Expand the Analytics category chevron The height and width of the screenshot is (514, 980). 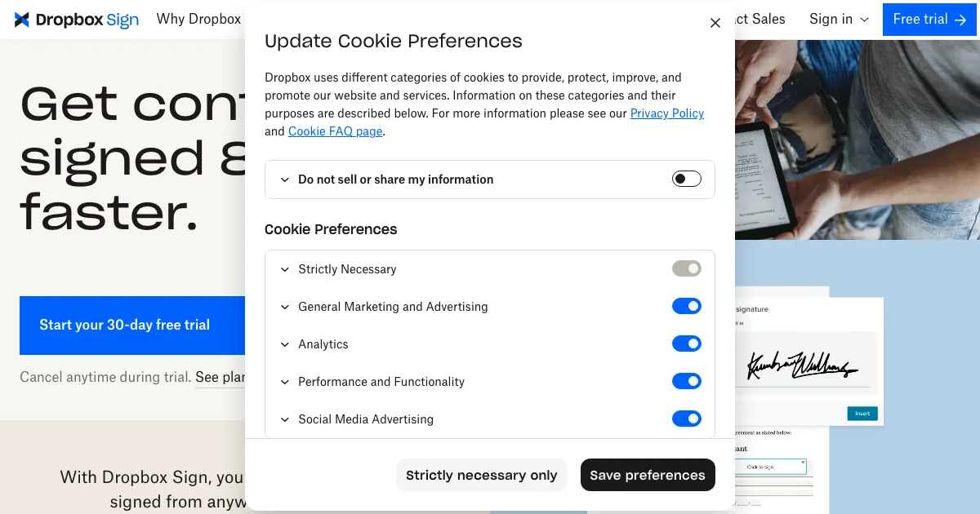[285, 344]
